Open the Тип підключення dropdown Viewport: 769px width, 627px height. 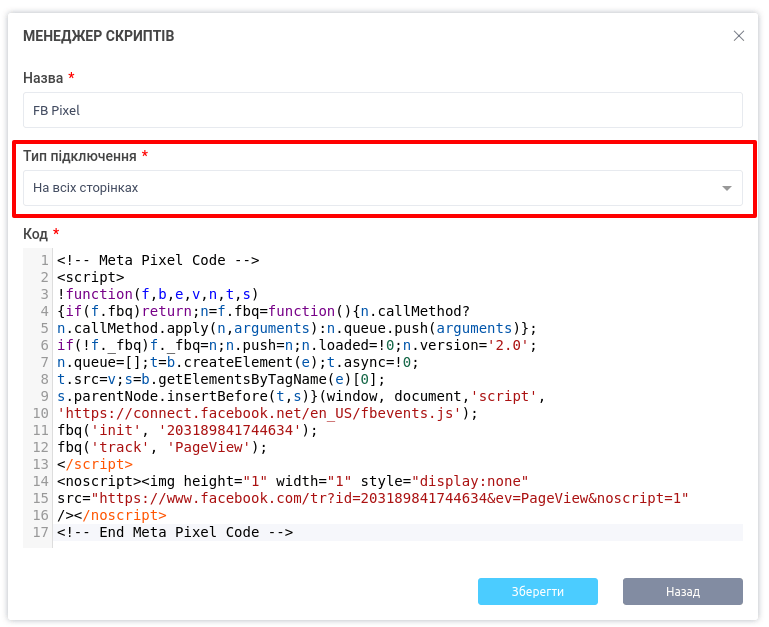tap(382, 188)
